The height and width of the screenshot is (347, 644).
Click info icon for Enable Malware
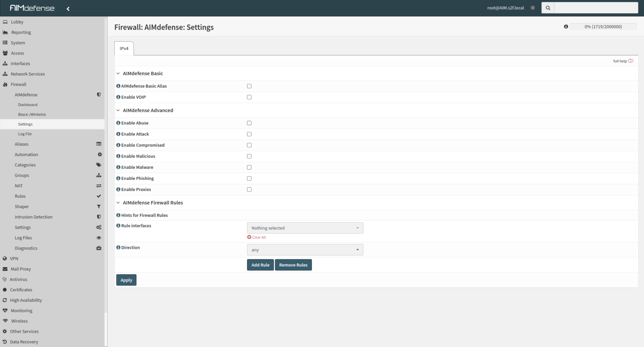(118, 167)
